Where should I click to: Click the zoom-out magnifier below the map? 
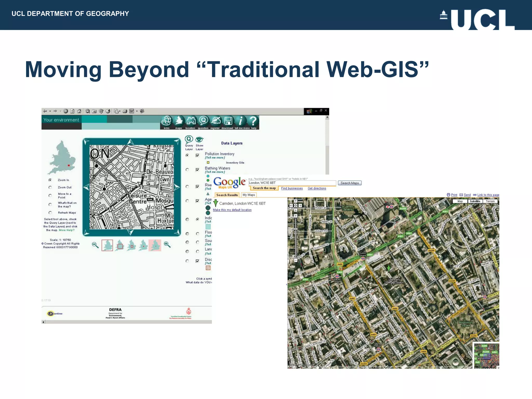tap(95, 245)
